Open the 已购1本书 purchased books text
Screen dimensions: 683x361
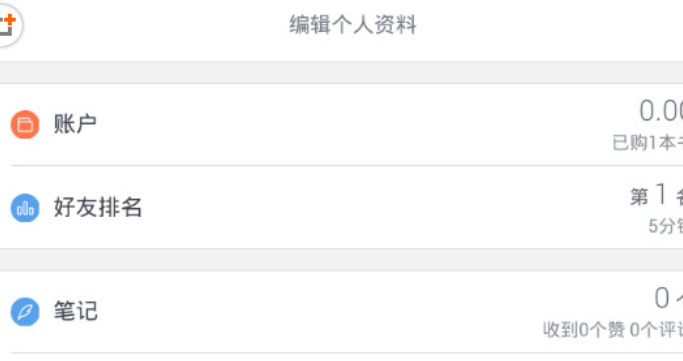point(647,143)
